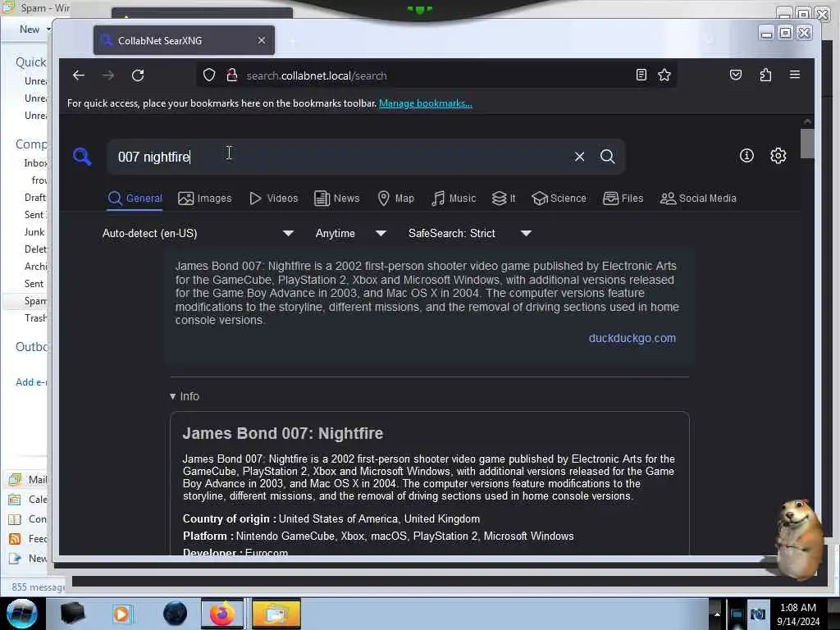Switch to the Music search tab

[453, 199]
